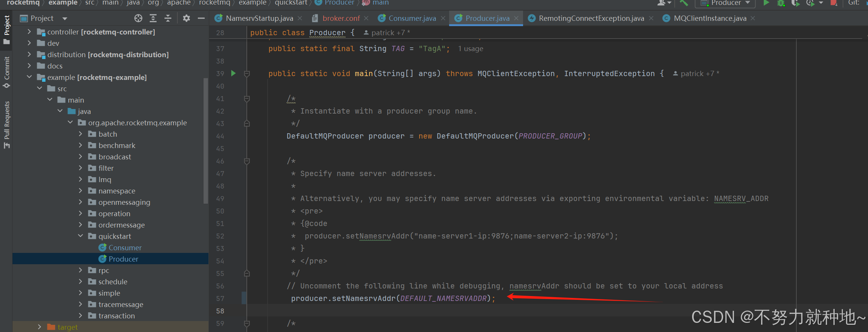Switch to MQClientInstance.java tab
868x332 pixels.
[x=710, y=18]
